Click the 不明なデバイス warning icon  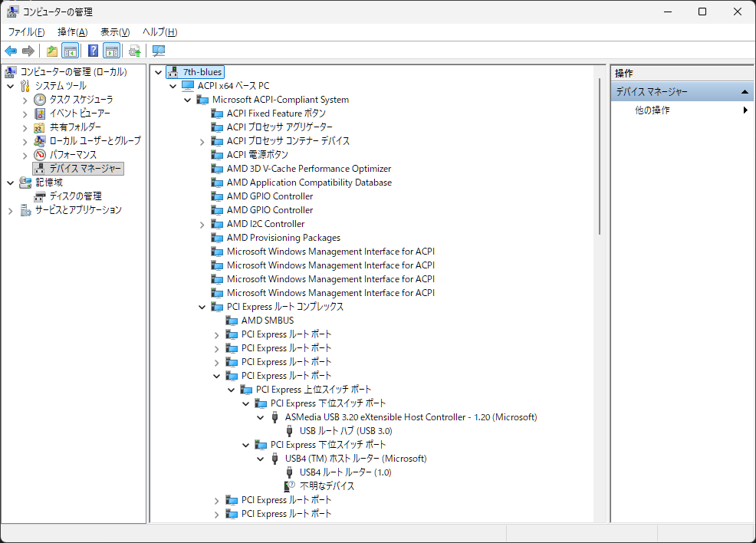click(x=289, y=485)
